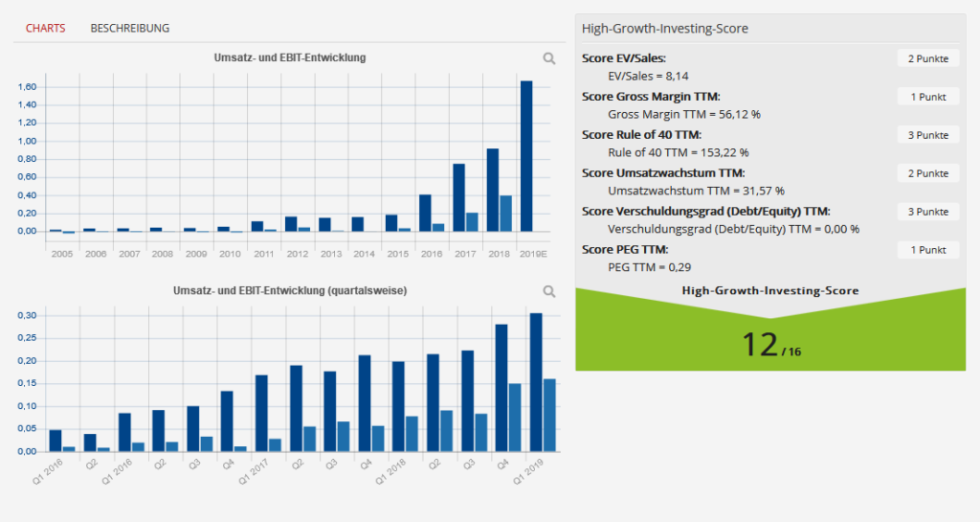Click the 'Score Umsatzwachstum TTM:' label
Screen dimensions: 980x522
click(663, 173)
